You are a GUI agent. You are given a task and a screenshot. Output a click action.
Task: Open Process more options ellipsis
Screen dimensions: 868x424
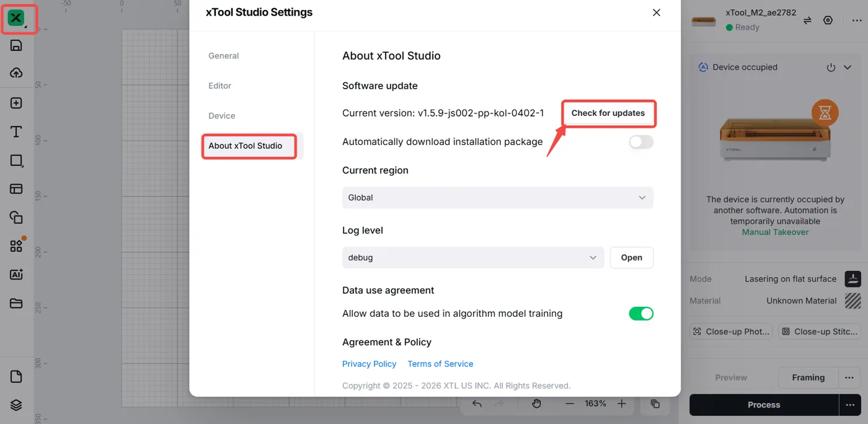tap(849, 405)
